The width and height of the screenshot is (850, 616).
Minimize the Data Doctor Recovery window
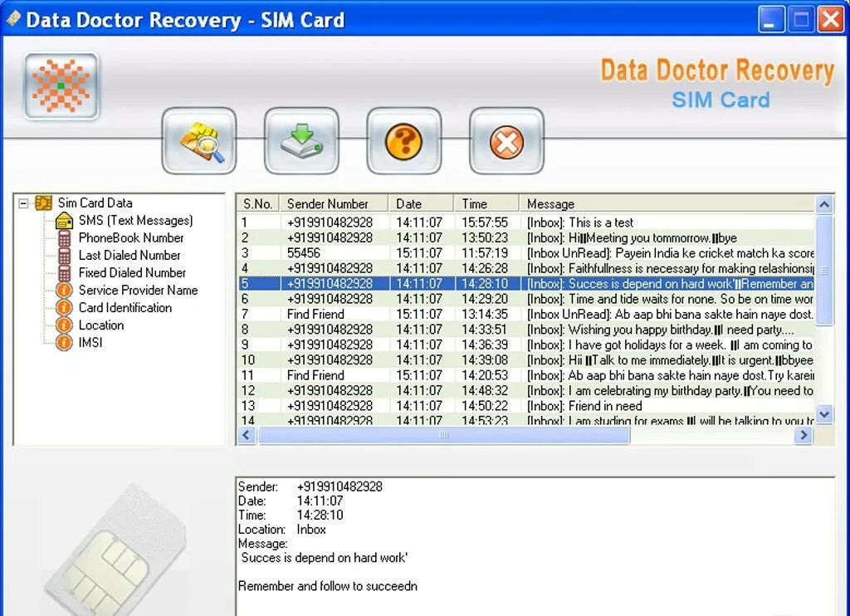(771, 20)
